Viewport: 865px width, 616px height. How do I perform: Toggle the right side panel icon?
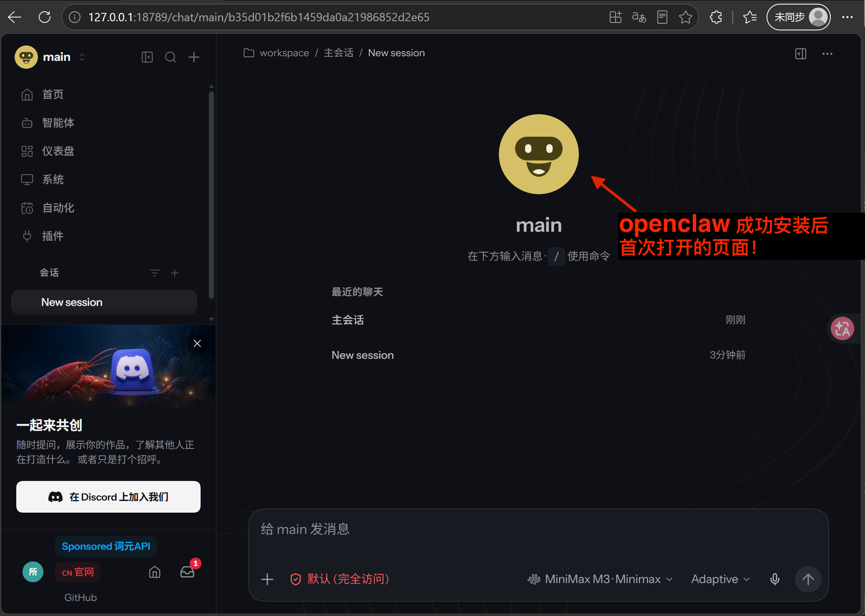[x=801, y=54]
